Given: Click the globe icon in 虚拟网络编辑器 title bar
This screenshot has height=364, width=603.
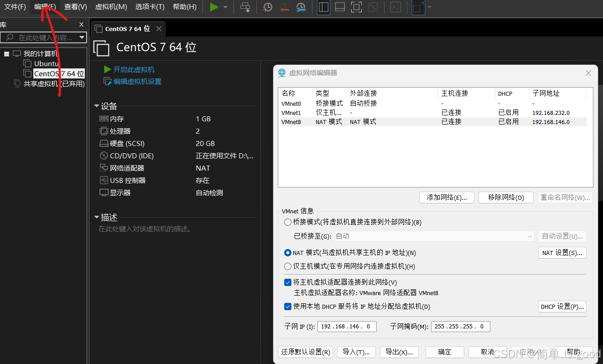Looking at the screenshot, I should point(281,73).
